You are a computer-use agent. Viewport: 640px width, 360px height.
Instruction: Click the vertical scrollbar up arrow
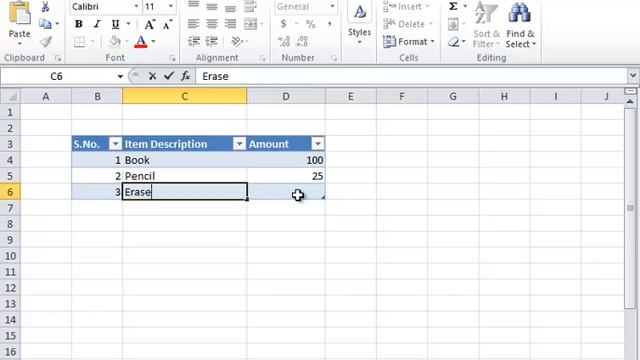pos(630,101)
